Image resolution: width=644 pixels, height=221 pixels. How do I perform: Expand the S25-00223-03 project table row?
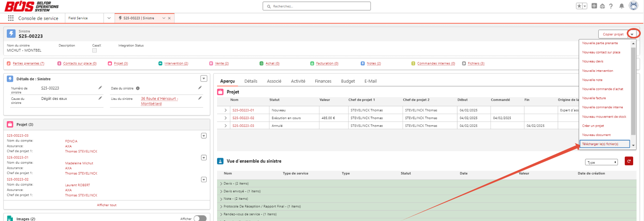click(226, 126)
